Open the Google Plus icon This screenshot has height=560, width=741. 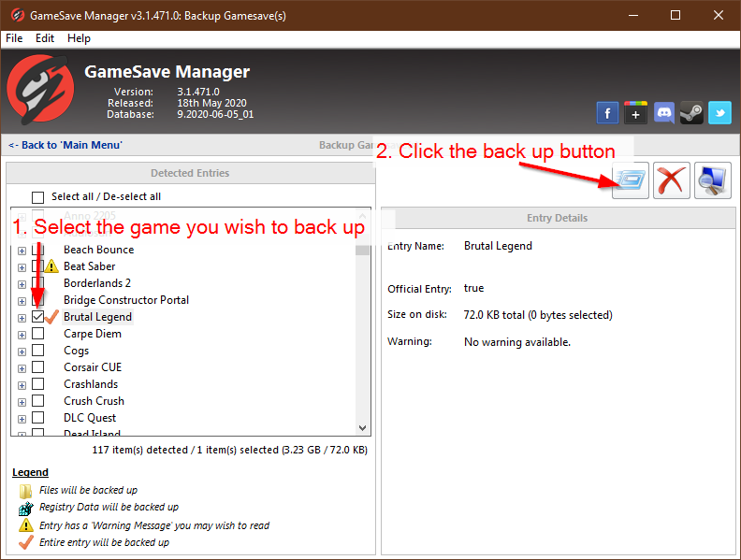635,113
